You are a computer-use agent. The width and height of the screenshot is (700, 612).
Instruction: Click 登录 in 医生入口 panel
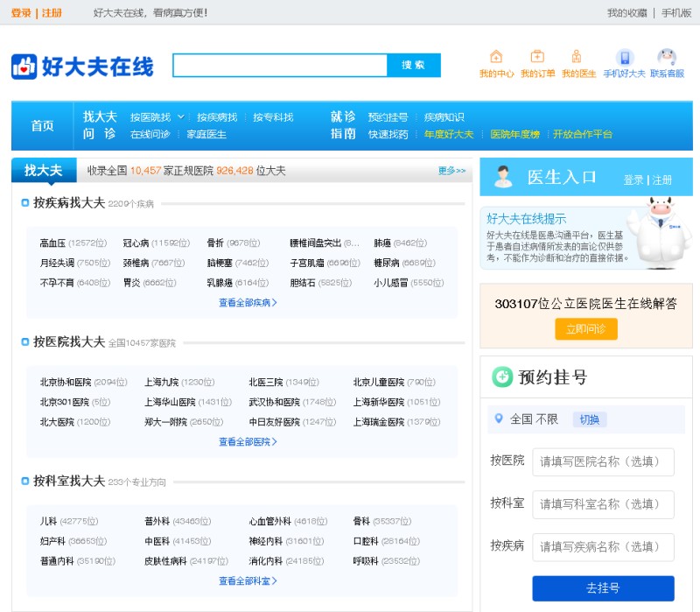click(x=633, y=180)
